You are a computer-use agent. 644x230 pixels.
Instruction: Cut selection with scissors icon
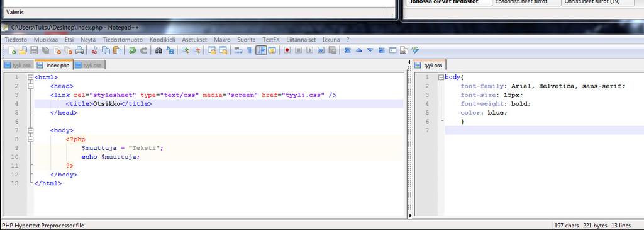94,50
